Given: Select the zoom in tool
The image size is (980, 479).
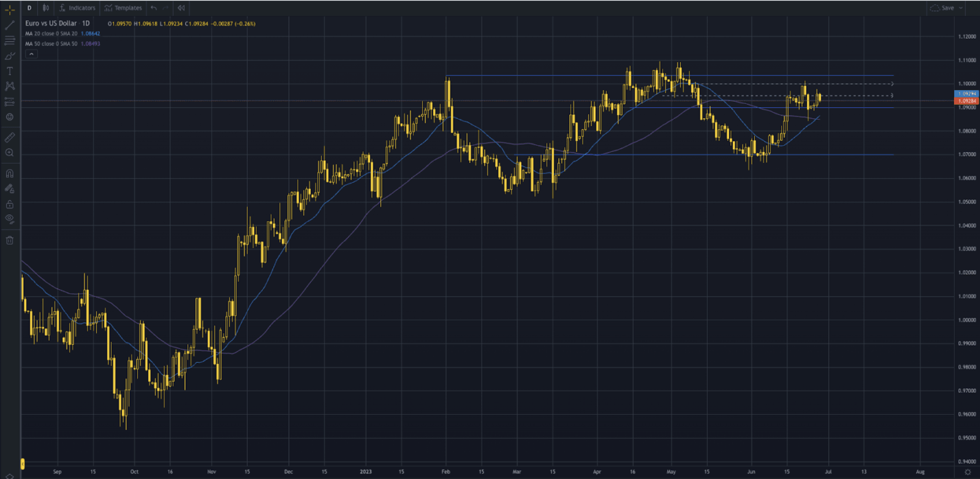Looking at the screenshot, I should coord(10,153).
